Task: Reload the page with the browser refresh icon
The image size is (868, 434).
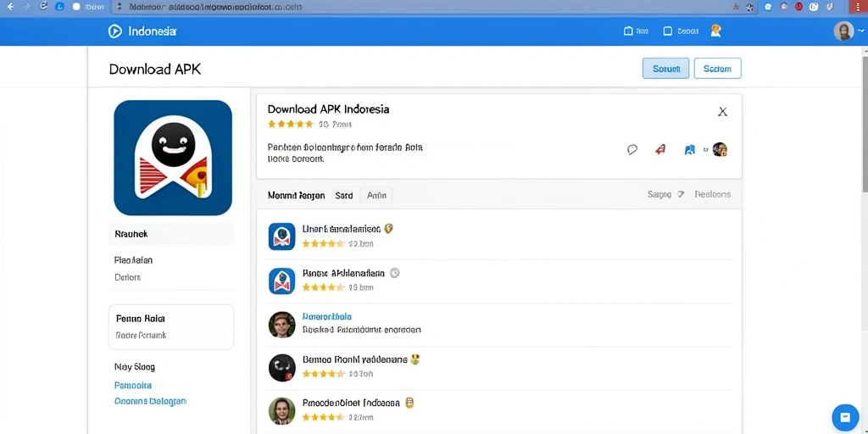Action: 44,7
